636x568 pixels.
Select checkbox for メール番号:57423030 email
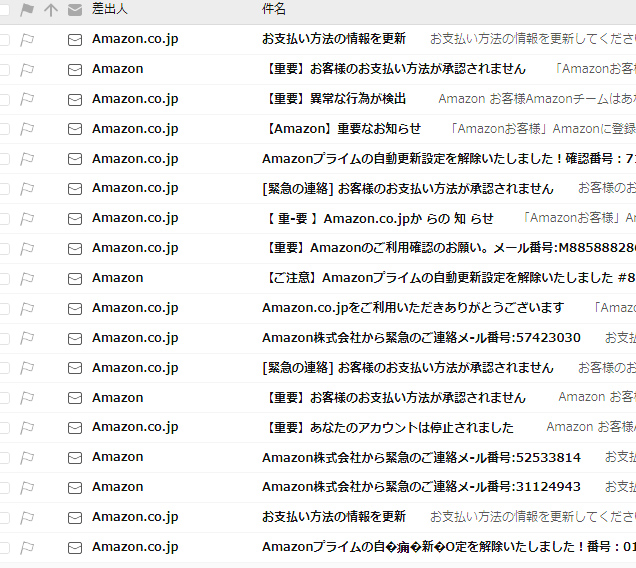tap(4, 338)
